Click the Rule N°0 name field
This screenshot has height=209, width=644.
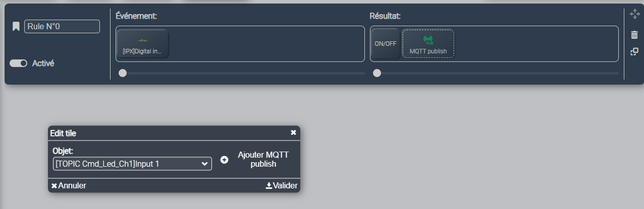pyautogui.click(x=62, y=27)
